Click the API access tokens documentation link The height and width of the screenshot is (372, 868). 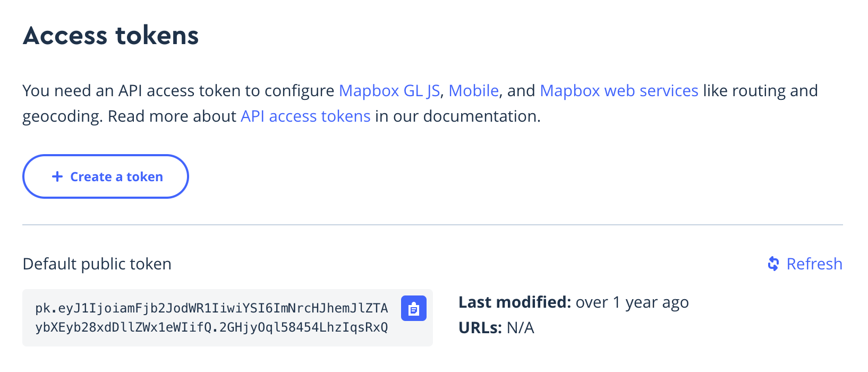tap(305, 116)
